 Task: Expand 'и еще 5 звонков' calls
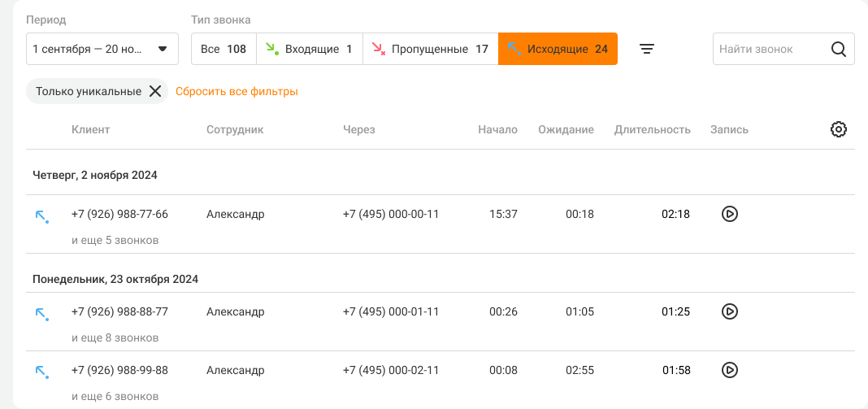115,240
